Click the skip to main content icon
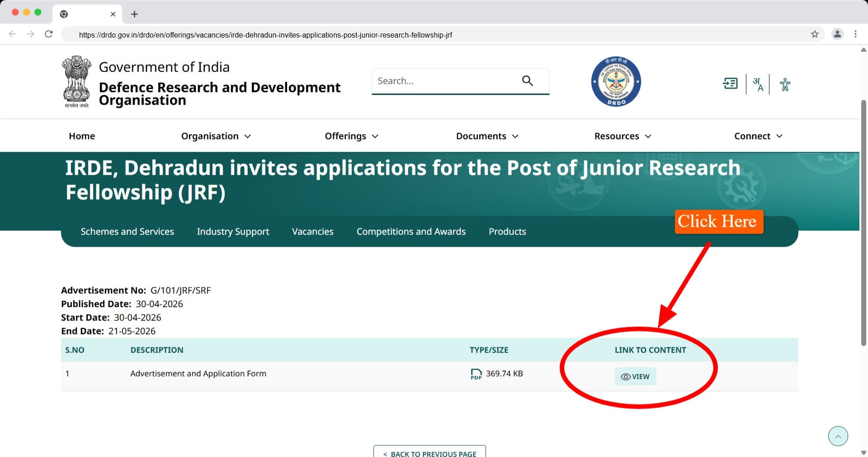 (x=730, y=84)
